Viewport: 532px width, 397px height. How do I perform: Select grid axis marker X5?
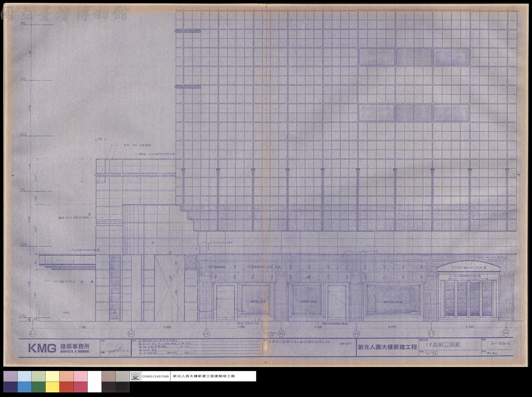pos(281,333)
